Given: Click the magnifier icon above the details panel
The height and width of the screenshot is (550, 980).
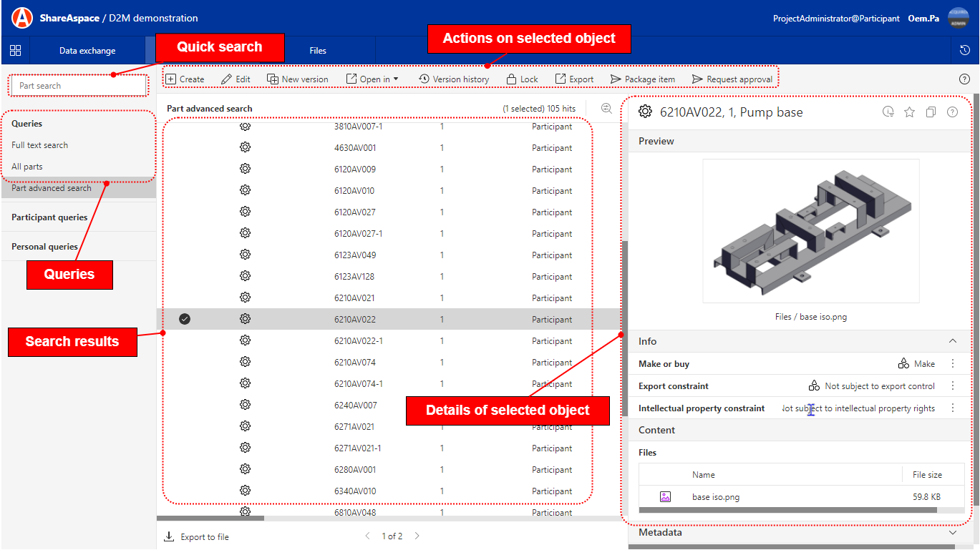Looking at the screenshot, I should [x=606, y=108].
